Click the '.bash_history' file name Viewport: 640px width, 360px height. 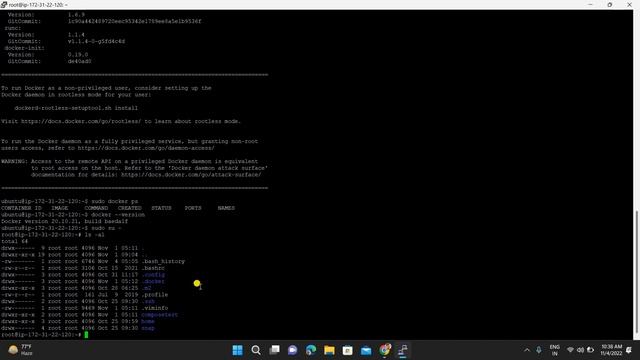tap(163, 261)
